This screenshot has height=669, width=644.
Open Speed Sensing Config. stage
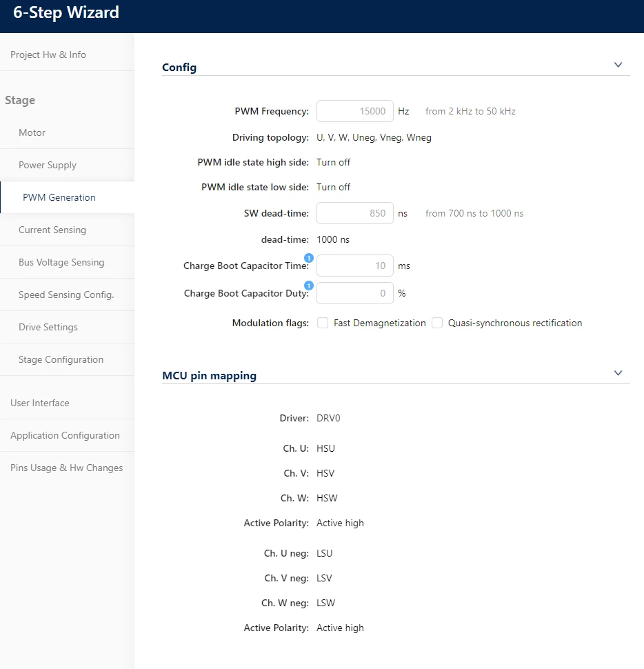tap(67, 294)
